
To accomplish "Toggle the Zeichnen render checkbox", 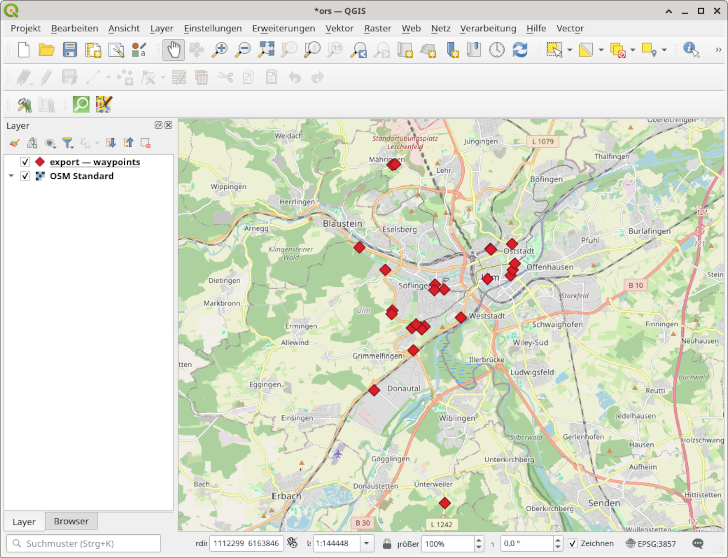I will click(x=572, y=543).
